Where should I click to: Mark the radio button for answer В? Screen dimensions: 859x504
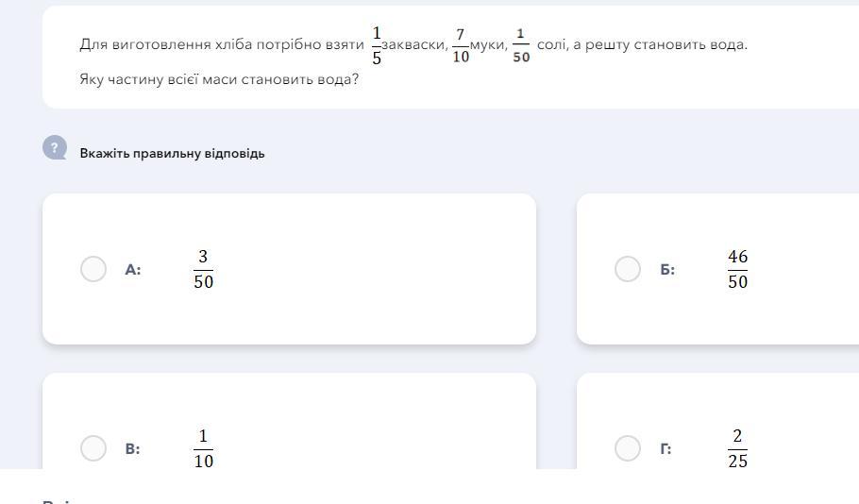click(x=93, y=448)
